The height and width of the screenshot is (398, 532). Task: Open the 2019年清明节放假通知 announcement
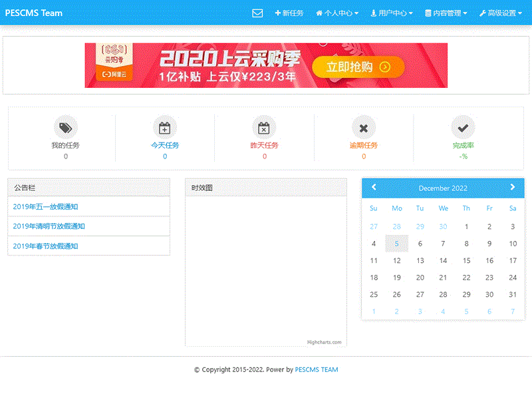click(x=49, y=226)
